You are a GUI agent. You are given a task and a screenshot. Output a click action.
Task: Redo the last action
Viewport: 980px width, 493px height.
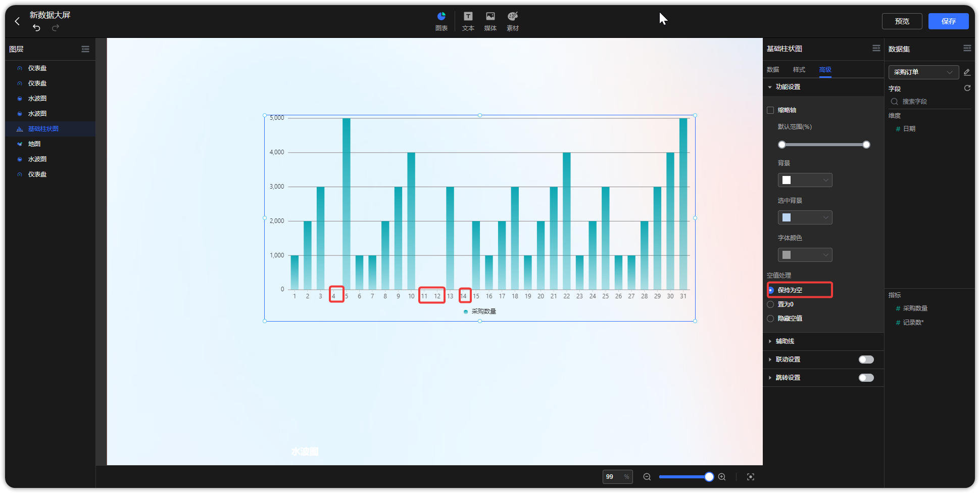[x=56, y=27]
